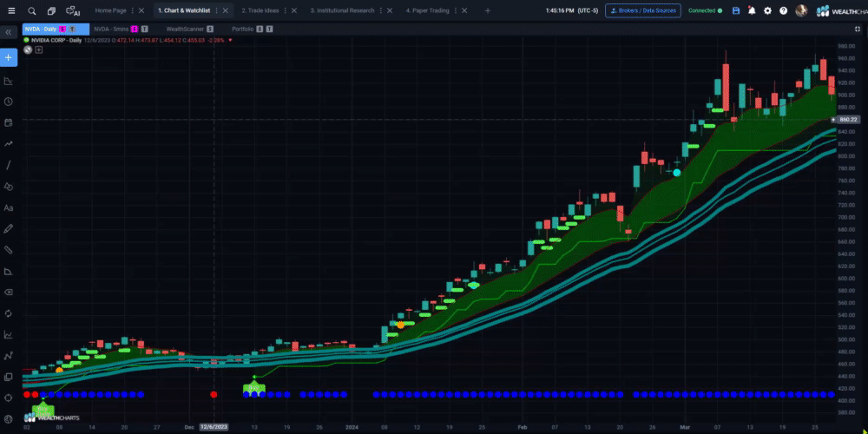Select the ruler measure tool
868x434 pixels.
click(9, 250)
